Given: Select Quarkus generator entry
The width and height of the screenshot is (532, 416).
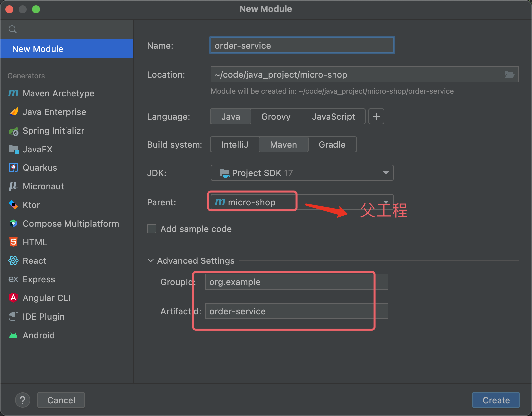Looking at the screenshot, I should click(x=67, y=168).
